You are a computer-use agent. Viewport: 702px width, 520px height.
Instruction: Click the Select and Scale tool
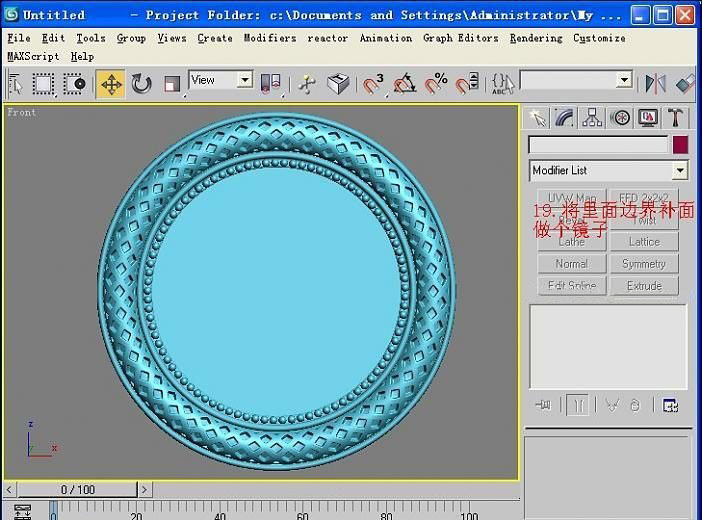(x=171, y=84)
